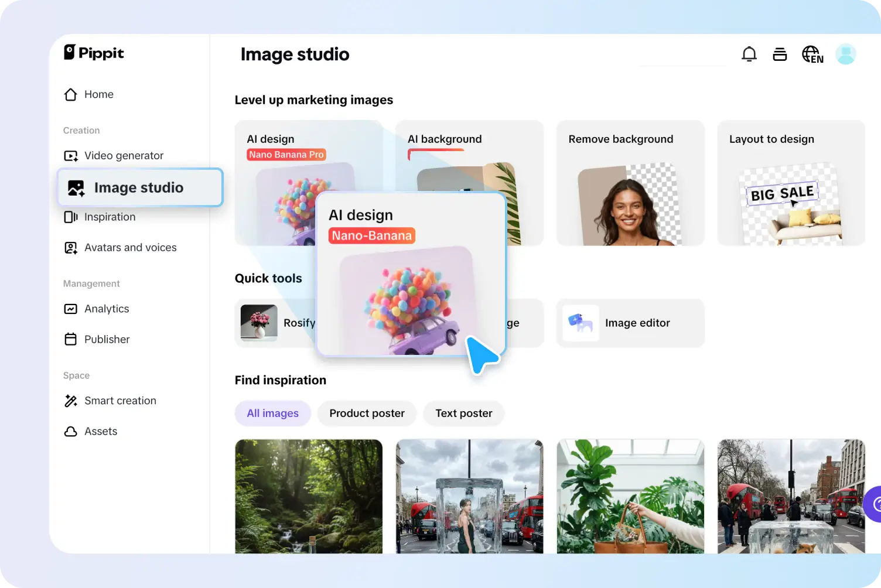This screenshot has height=588, width=881.
Task: Open your account profile avatar
Action: [x=845, y=54]
